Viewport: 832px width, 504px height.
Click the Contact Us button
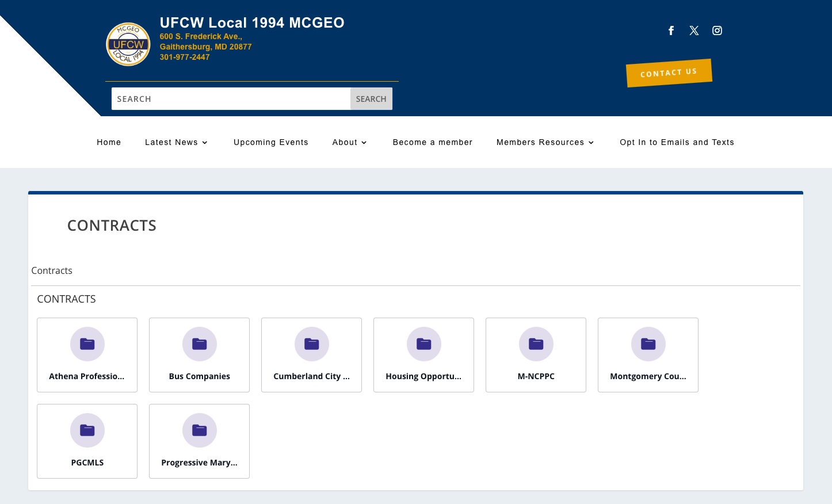[669, 73]
